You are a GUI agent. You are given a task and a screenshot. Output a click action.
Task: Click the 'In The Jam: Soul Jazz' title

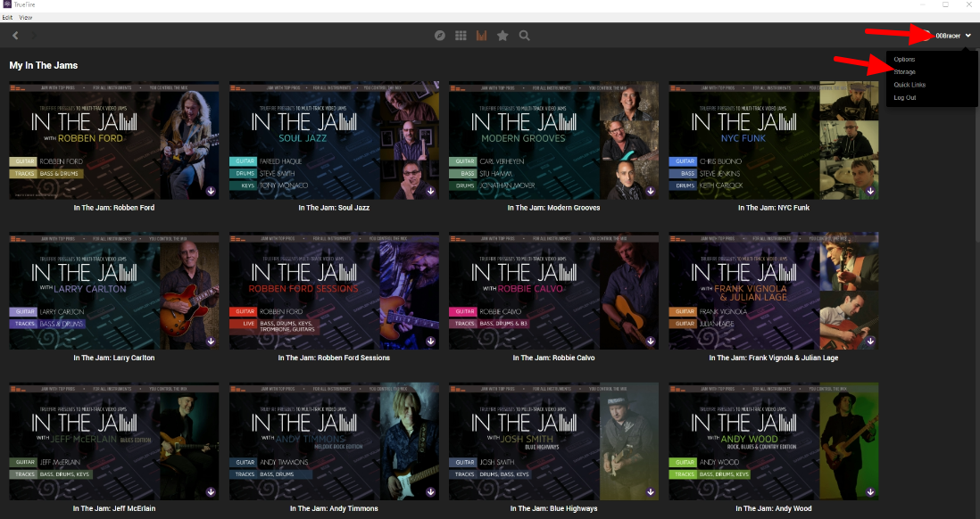click(334, 208)
